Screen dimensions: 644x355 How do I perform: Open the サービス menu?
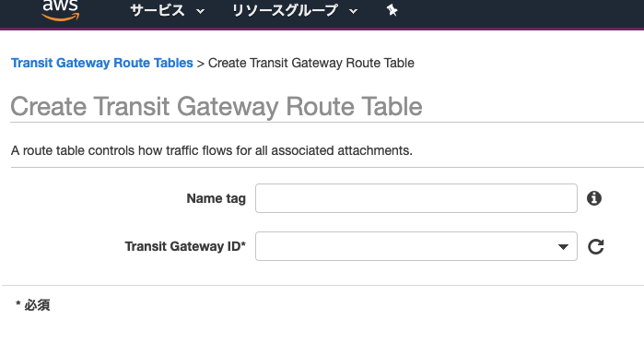158,11
